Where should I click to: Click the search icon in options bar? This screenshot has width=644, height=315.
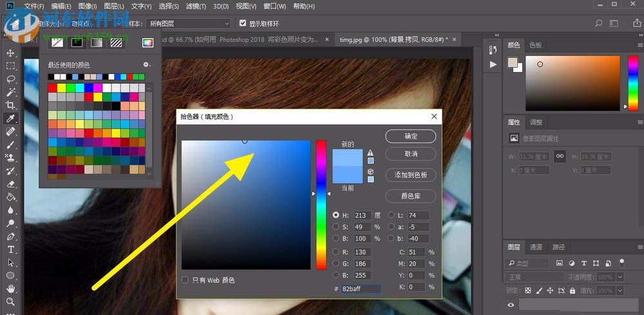point(598,23)
